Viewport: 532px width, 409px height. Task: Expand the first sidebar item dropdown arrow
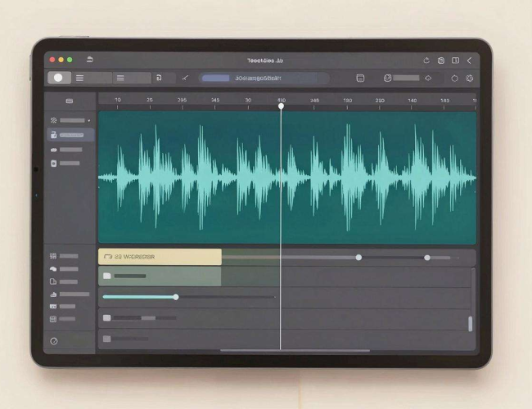89,120
